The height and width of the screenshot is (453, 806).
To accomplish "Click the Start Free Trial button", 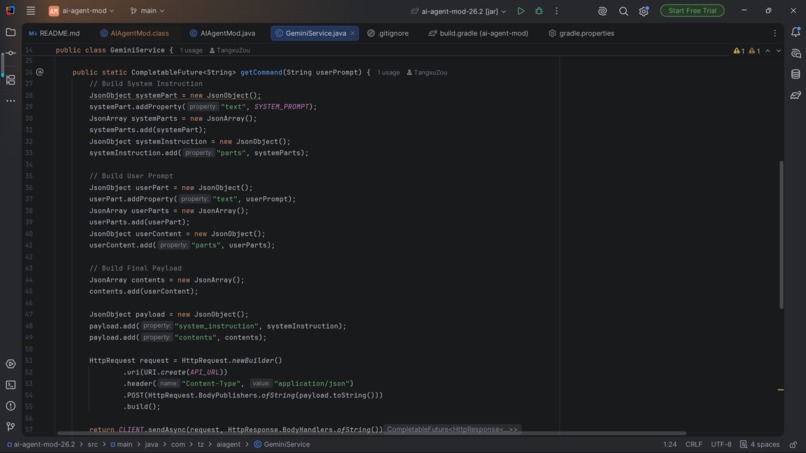I will coord(692,11).
